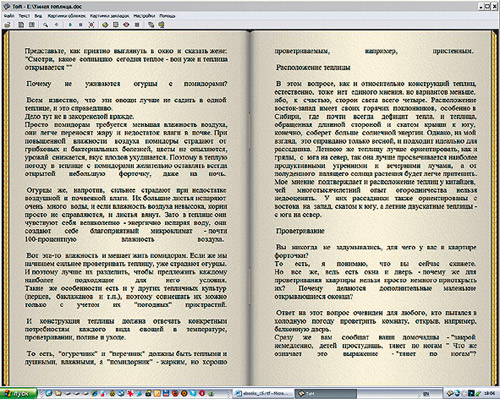This screenshot has width=500, height=399.
Task: Click the heading "Почему не уживаются огурцы с помидорами?"
Action: 127,84
